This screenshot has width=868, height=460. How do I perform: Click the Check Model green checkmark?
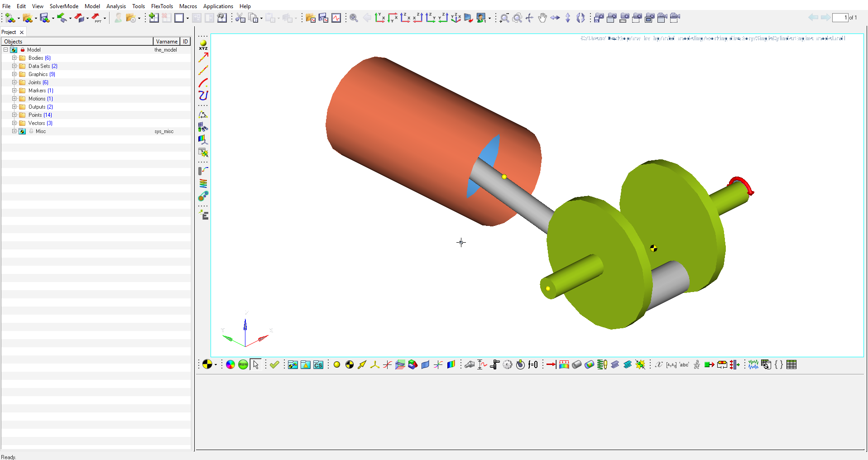tap(274, 365)
